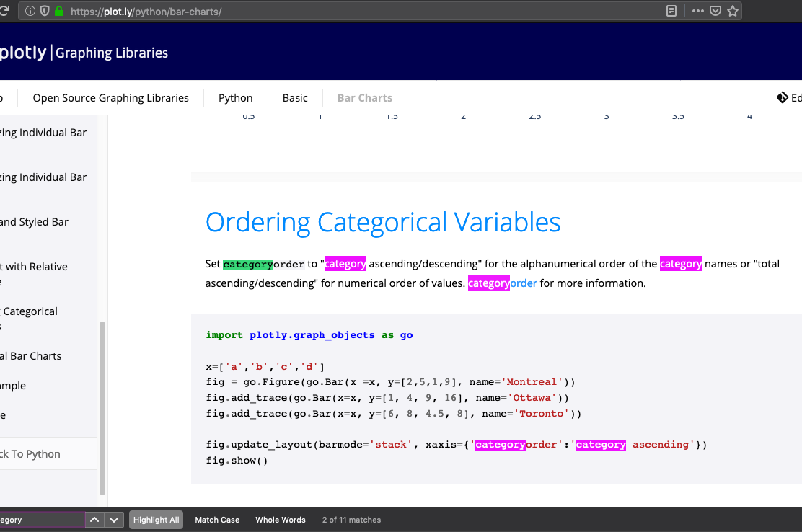Open Reader View for this page
Viewport: 802px width, 532px height.
671,11
